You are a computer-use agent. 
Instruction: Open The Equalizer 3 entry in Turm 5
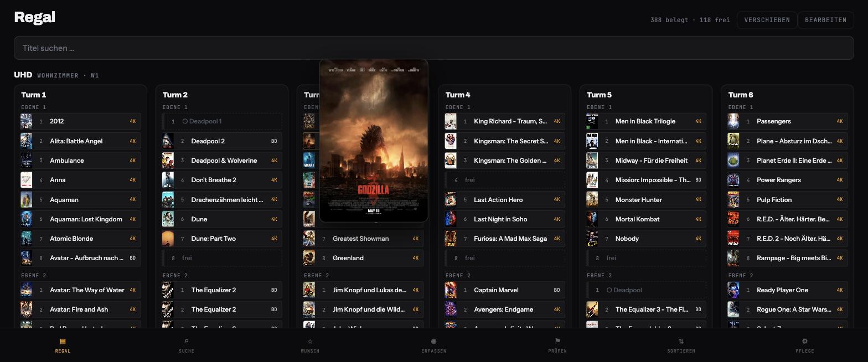[x=646, y=309]
